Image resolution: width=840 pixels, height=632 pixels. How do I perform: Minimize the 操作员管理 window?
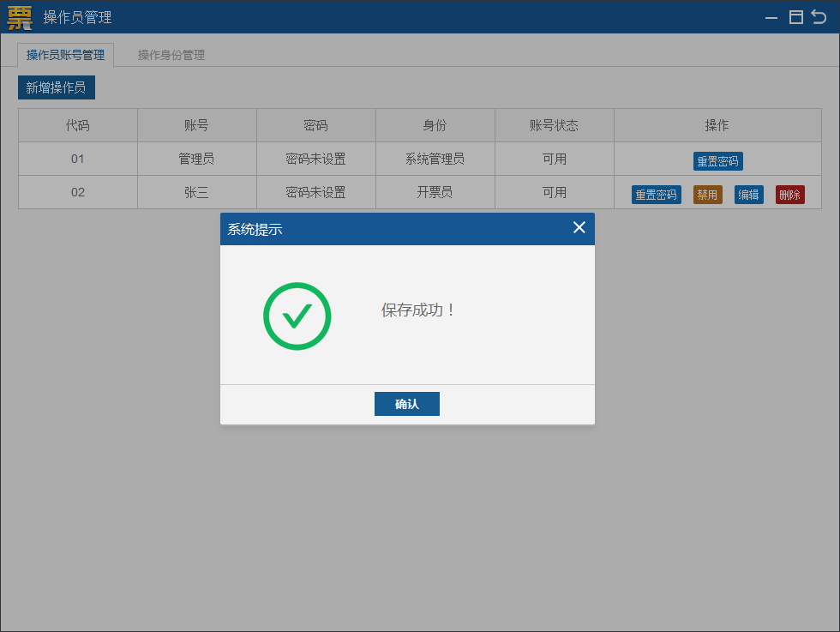point(771,18)
